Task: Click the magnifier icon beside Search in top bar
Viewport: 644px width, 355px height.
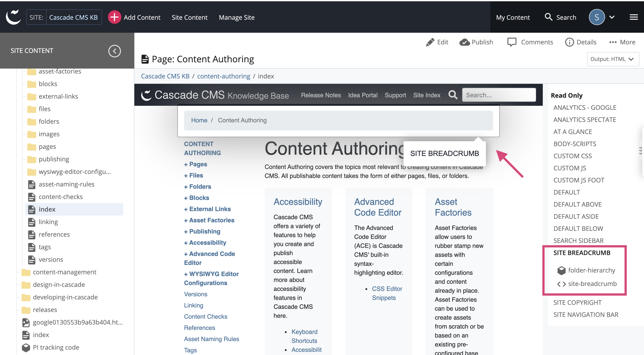Action: (x=548, y=17)
